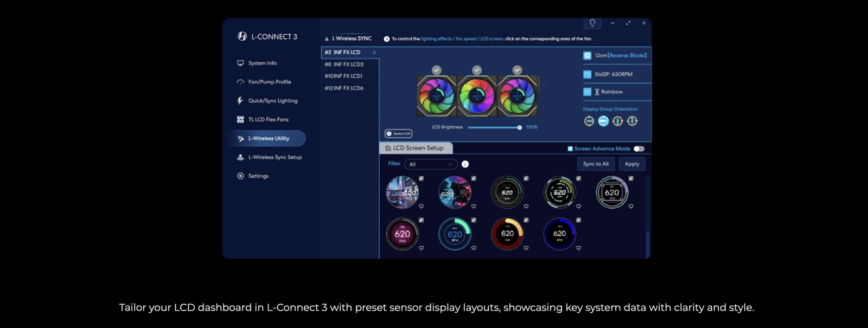Select the yellow and teal arc preset
The height and width of the screenshot is (328, 868).
tap(559, 192)
